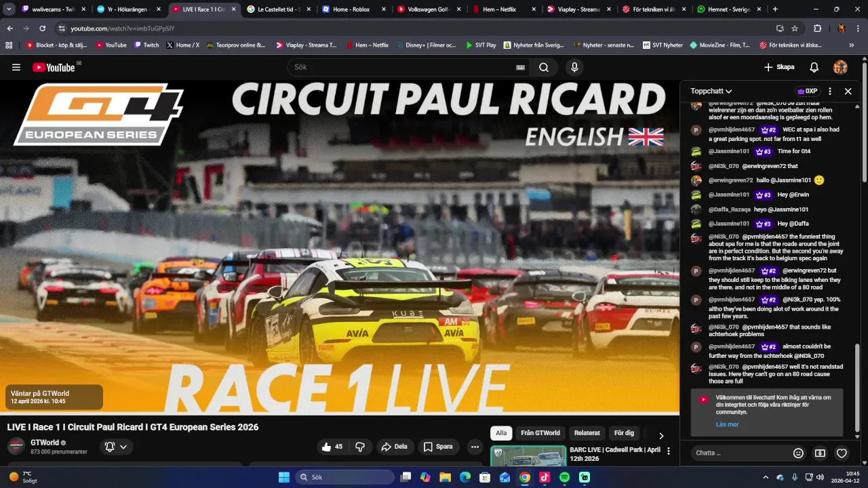Select the För dig filter chip
This screenshot has height=488, width=868.
(x=624, y=433)
